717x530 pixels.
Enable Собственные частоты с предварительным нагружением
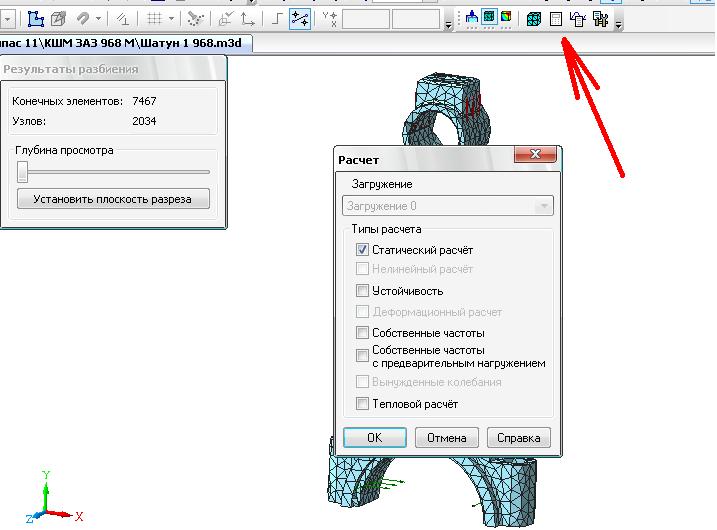362,355
